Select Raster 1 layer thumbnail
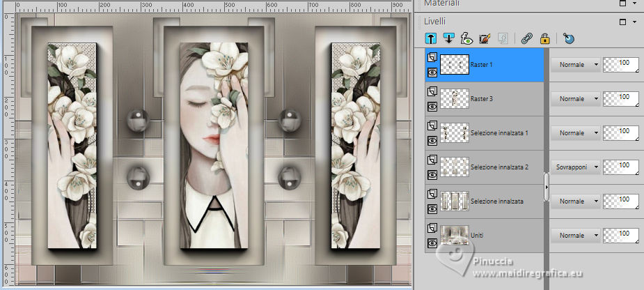The width and height of the screenshot is (644, 290). point(454,65)
